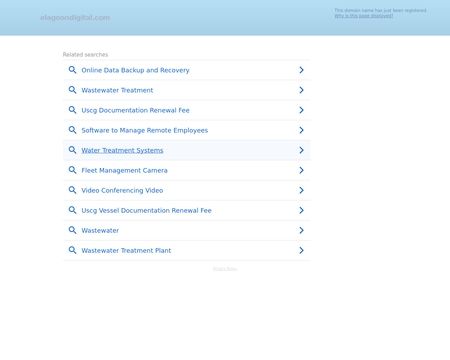The width and height of the screenshot is (450, 360).
Task: Click 'This domain name has just been registered' text
Action: pyautogui.click(x=380, y=10)
